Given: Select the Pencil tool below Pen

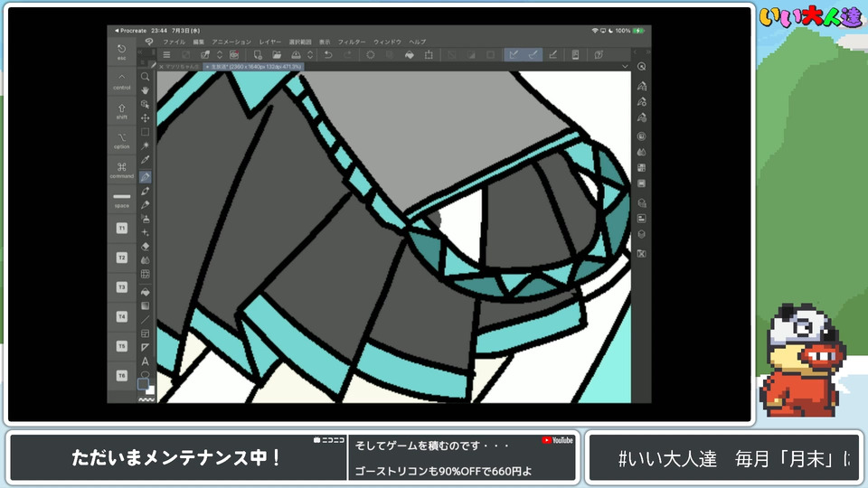Looking at the screenshot, I should click(x=145, y=191).
